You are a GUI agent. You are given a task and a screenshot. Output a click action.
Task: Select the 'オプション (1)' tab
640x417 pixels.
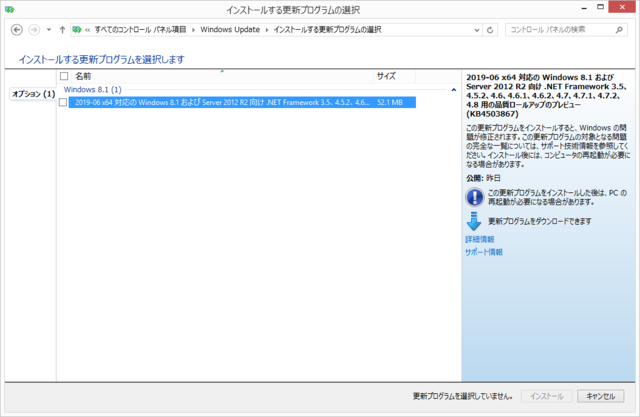click(33, 94)
